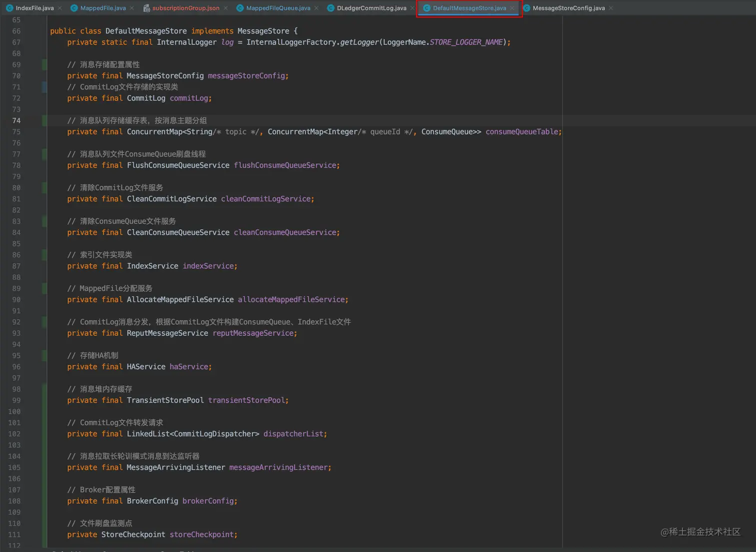Switch to the MappedFileQueue.java tab

(x=278, y=8)
